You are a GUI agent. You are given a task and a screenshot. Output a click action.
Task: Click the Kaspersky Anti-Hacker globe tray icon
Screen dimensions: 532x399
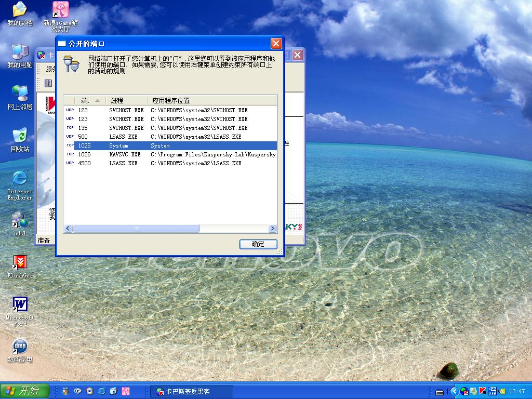pyautogui.click(x=464, y=391)
